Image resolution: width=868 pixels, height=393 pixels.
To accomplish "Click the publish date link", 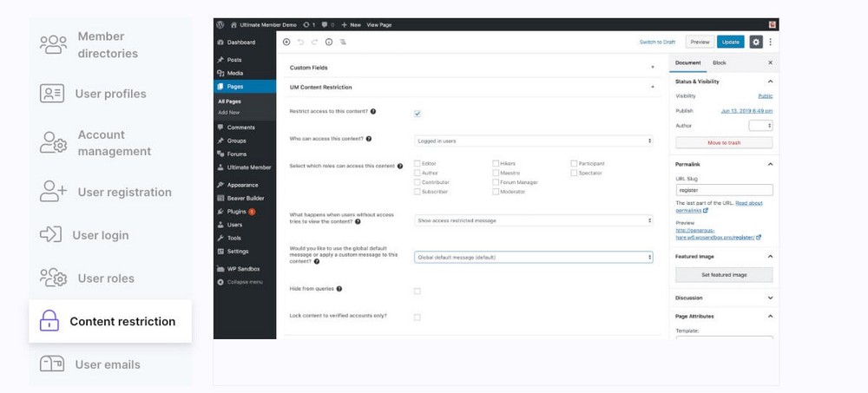I will pyautogui.click(x=746, y=111).
